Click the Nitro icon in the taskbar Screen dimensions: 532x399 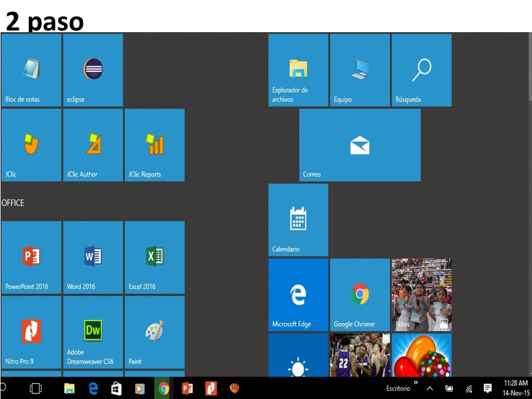[211, 388]
